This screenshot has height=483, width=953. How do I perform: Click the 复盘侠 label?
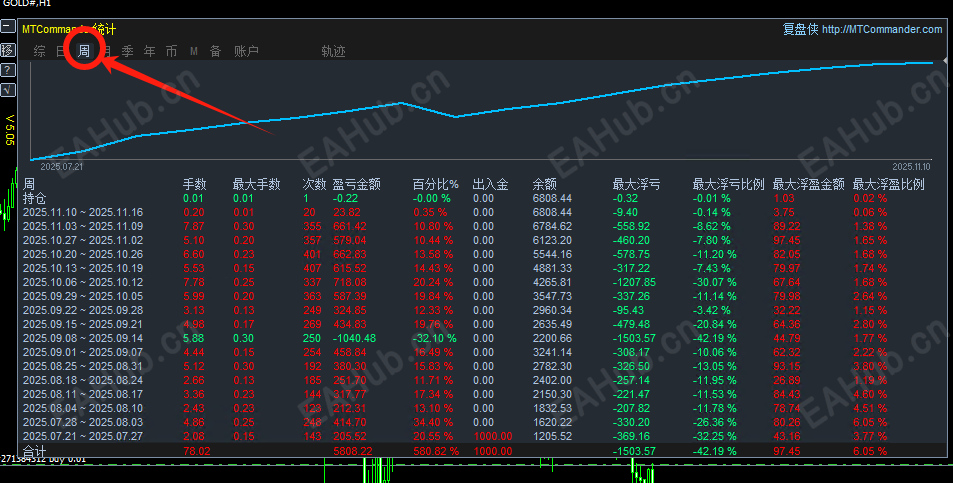click(800, 29)
